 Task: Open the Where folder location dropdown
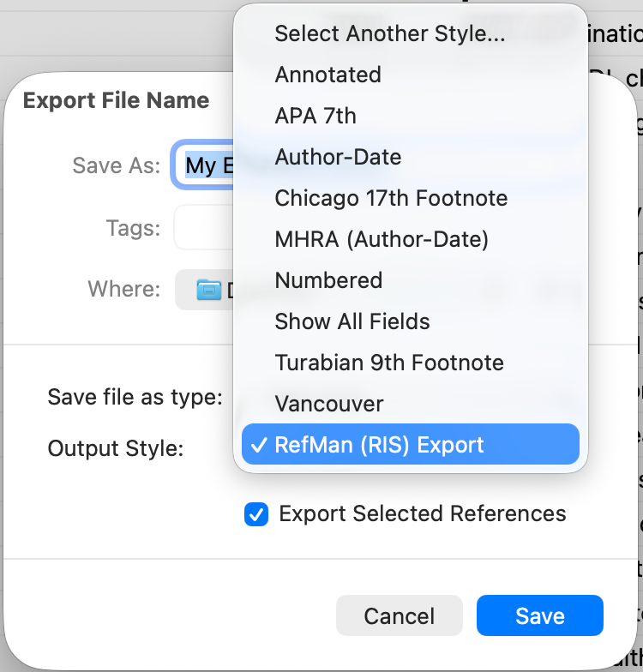206,290
